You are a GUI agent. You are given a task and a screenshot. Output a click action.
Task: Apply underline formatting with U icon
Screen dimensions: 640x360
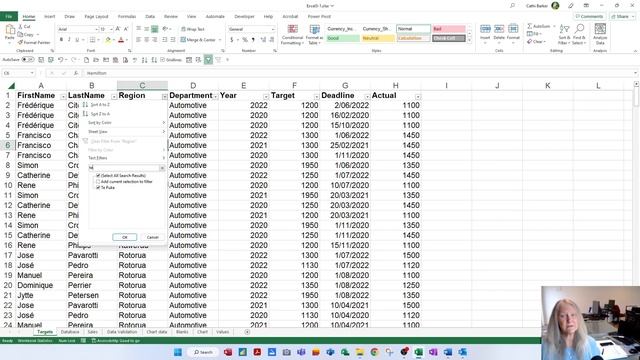coord(77,40)
